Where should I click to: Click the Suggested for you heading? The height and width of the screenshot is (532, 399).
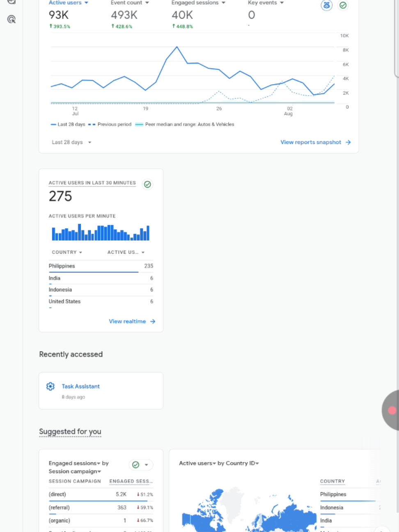pos(70,431)
